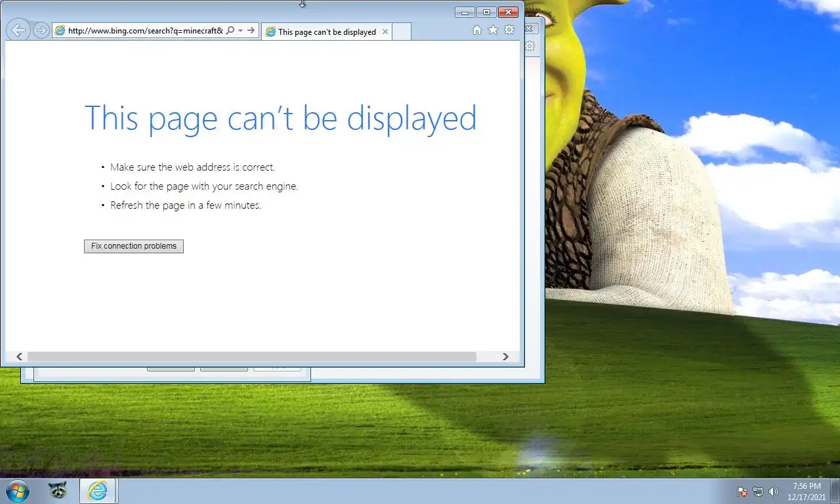Image resolution: width=840 pixels, height=504 pixels.
Task: Click 'Refresh the page in a few minutes.' text
Action: 186,205
